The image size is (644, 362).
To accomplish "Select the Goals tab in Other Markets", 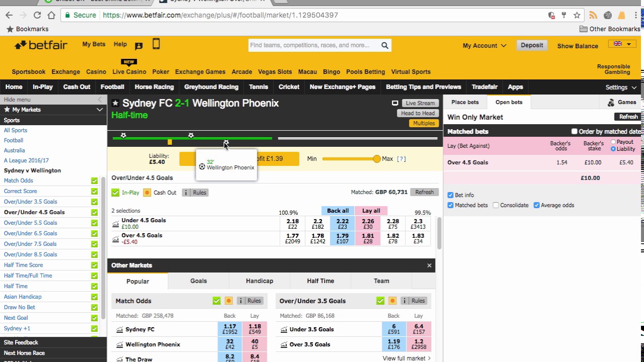I will [198, 281].
